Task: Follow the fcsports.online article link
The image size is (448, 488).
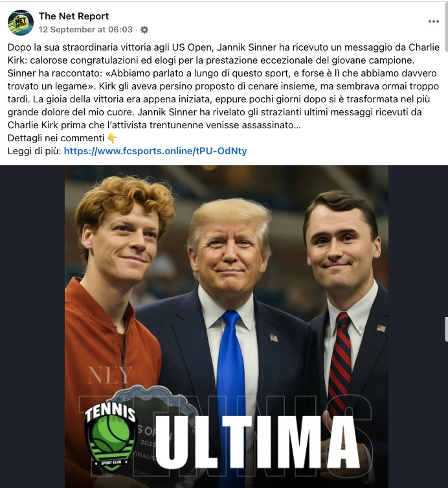Action: (155, 151)
